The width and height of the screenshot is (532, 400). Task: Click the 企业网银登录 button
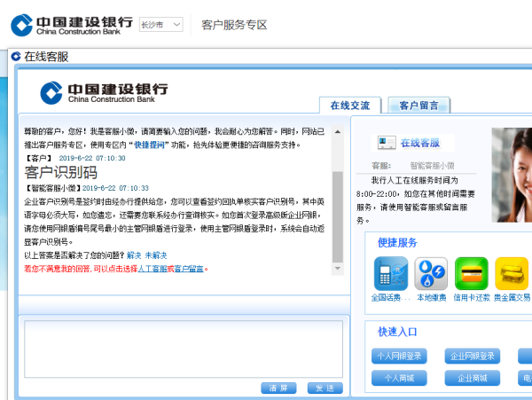pyautogui.click(x=473, y=357)
